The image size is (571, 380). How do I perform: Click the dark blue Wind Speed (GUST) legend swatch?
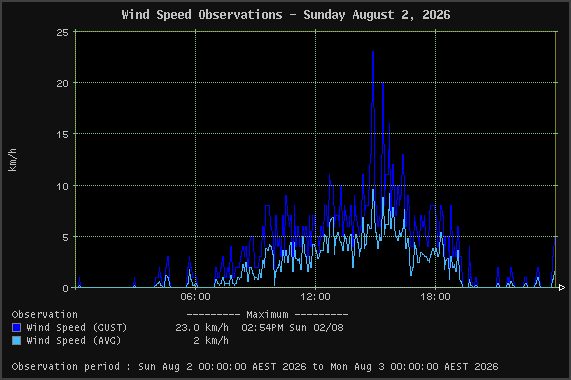pyautogui.click(x=16, y=328)
